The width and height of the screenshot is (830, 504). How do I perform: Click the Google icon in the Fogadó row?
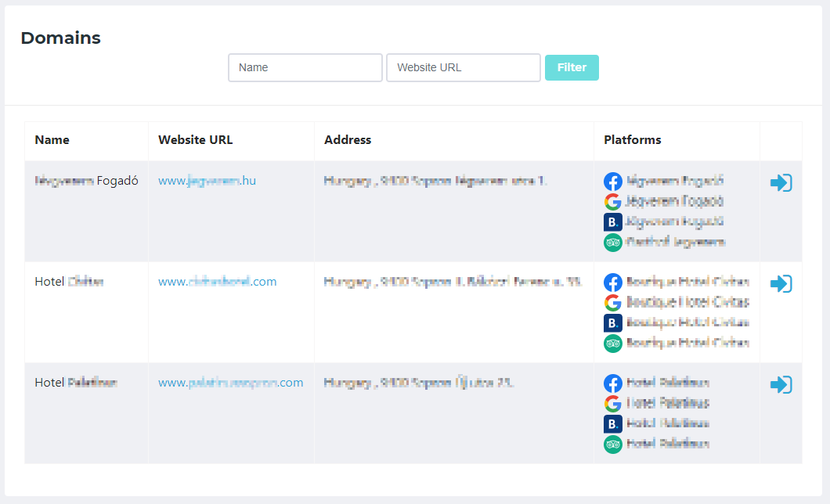612,202
